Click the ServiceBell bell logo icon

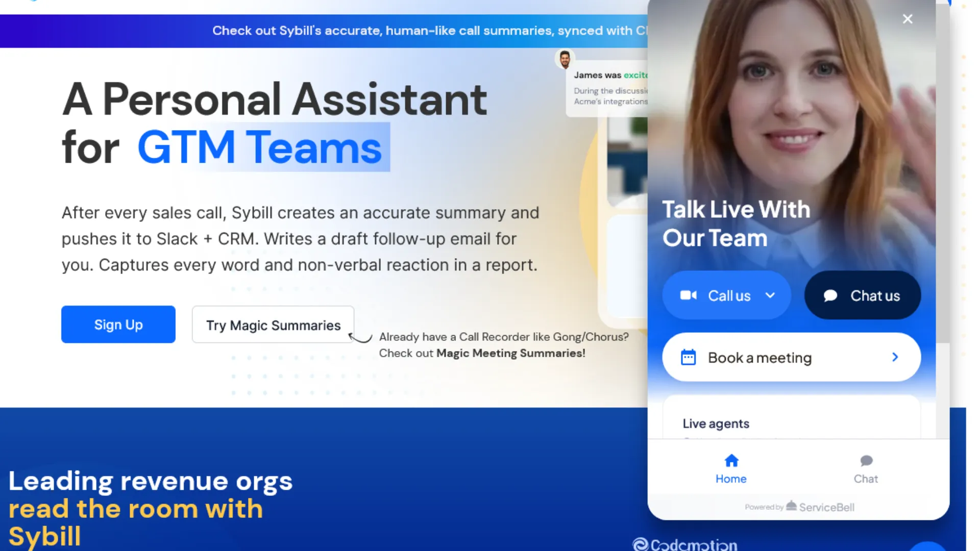[791, 506]
